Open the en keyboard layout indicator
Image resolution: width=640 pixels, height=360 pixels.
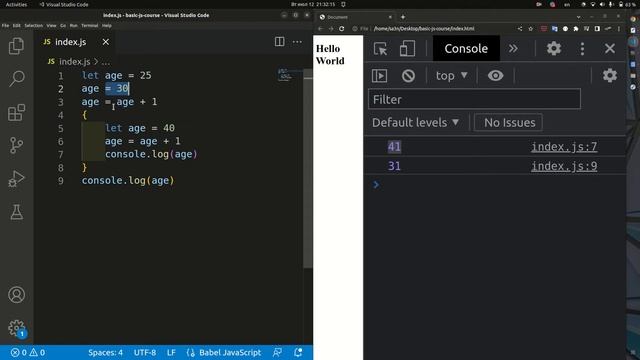tap(567, 4)
